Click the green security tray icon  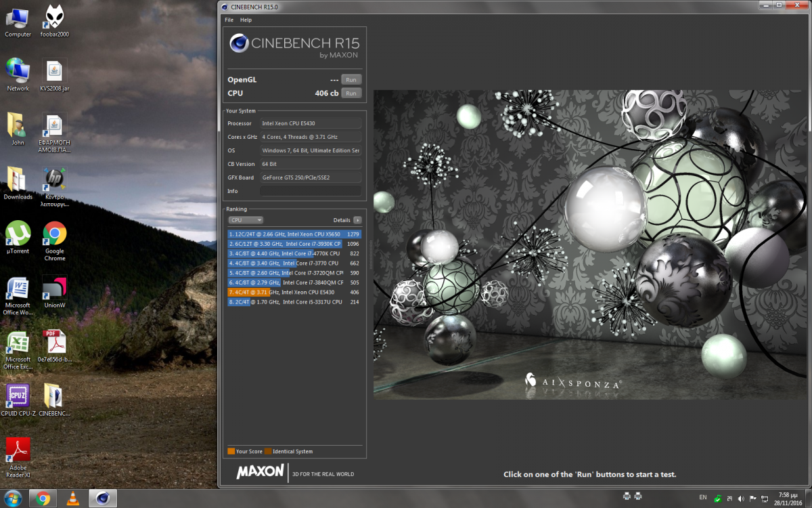[x=718, y=498]
